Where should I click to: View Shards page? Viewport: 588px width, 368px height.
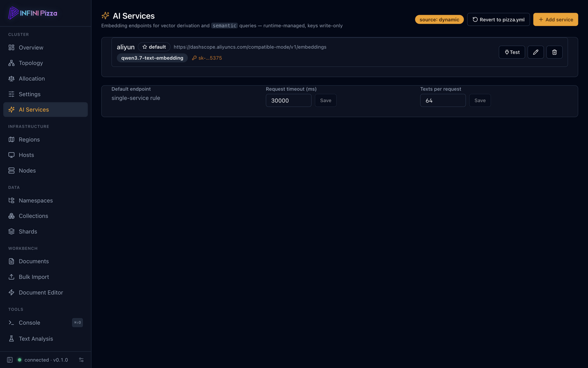(45, 231)
